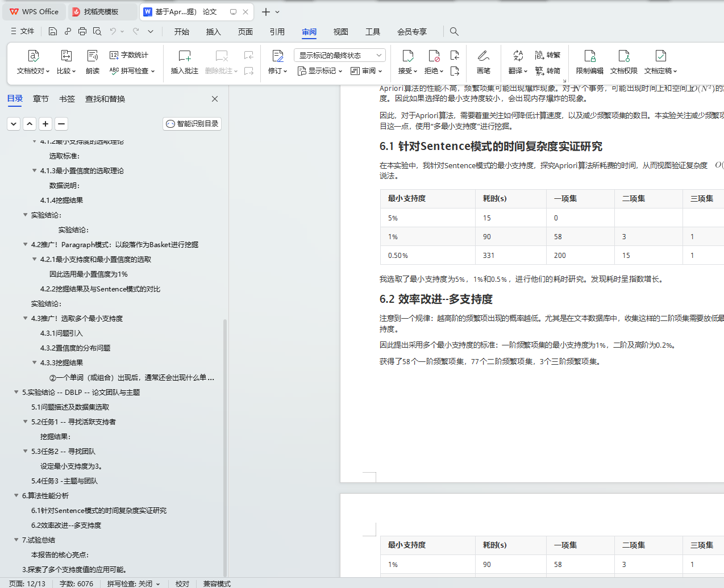Viewport: 724px width, 588px height.
Task: Open the 显示标记的最终状态 dropdown
Action: coord(340,55)
